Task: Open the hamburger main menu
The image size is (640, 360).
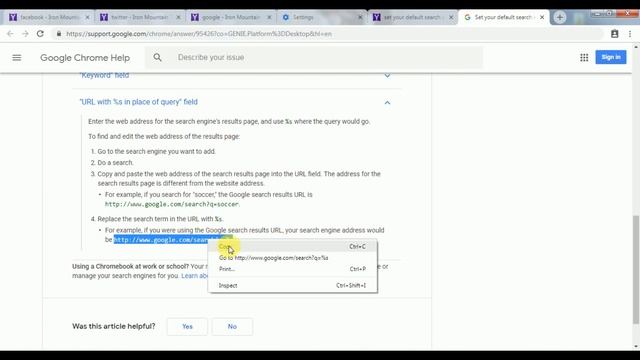Action: pos(17,58)
